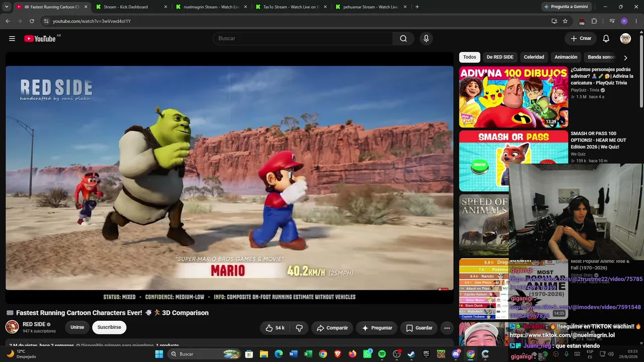This screenshot has height=362, width=644.
Task: Select the 'De RED SIDE' filter chip
Action: pyautogui.click(x=500, y=57)
